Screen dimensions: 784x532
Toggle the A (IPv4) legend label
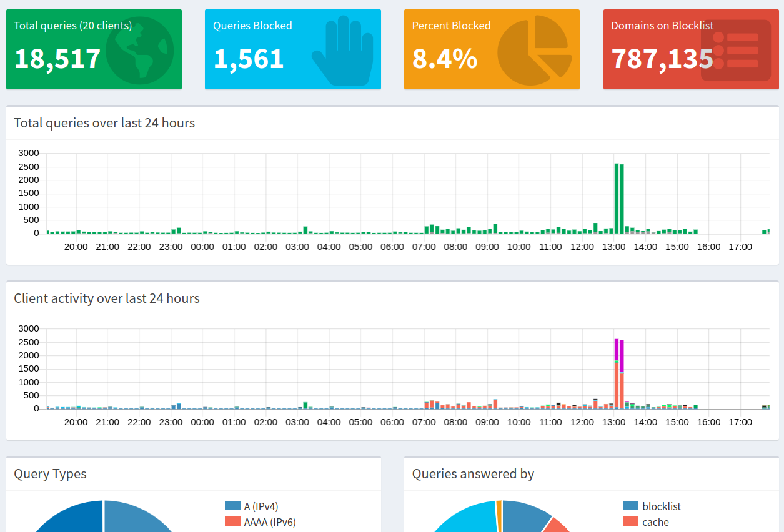(261, 506)
